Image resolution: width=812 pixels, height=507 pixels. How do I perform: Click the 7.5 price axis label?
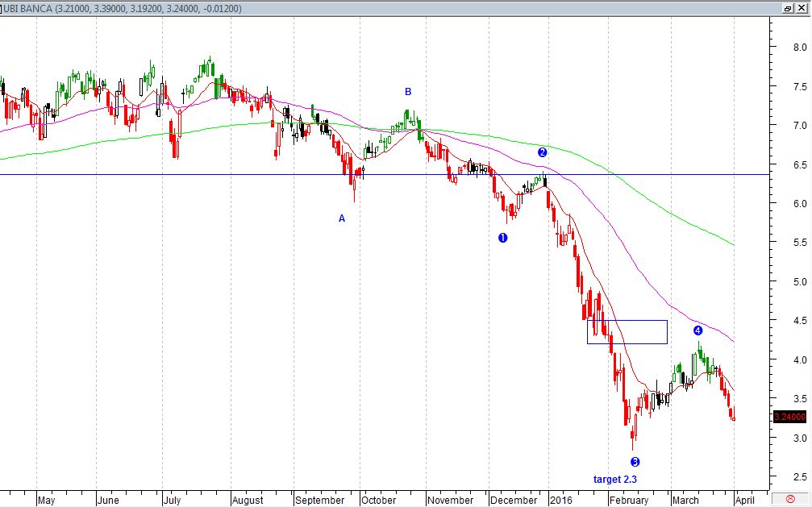[x=800, y=86]
